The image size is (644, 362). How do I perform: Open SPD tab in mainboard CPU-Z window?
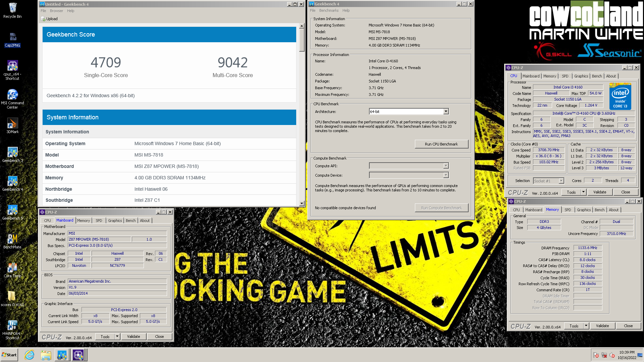(99, 221)
